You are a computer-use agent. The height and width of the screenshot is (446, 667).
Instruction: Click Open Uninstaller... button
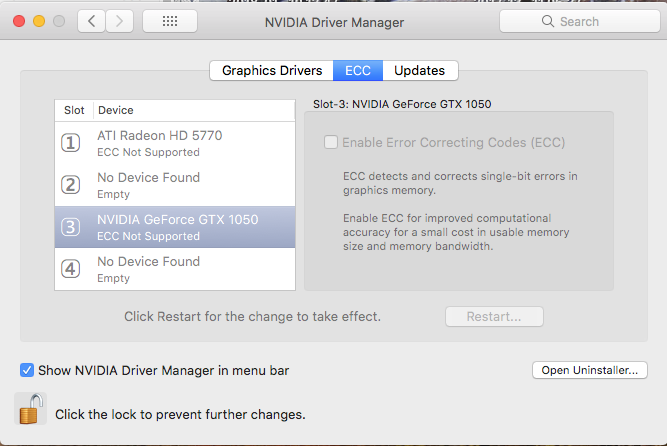click(590, 370)
